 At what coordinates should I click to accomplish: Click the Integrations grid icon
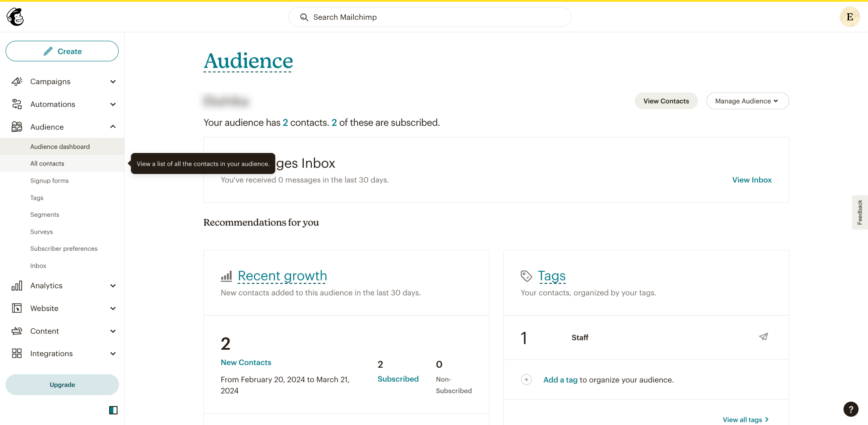[17, 353]
